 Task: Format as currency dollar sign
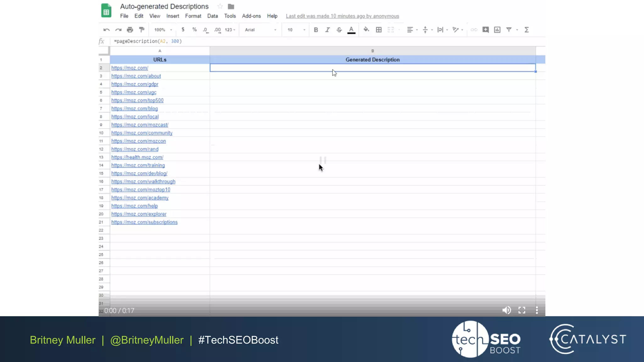183,30
